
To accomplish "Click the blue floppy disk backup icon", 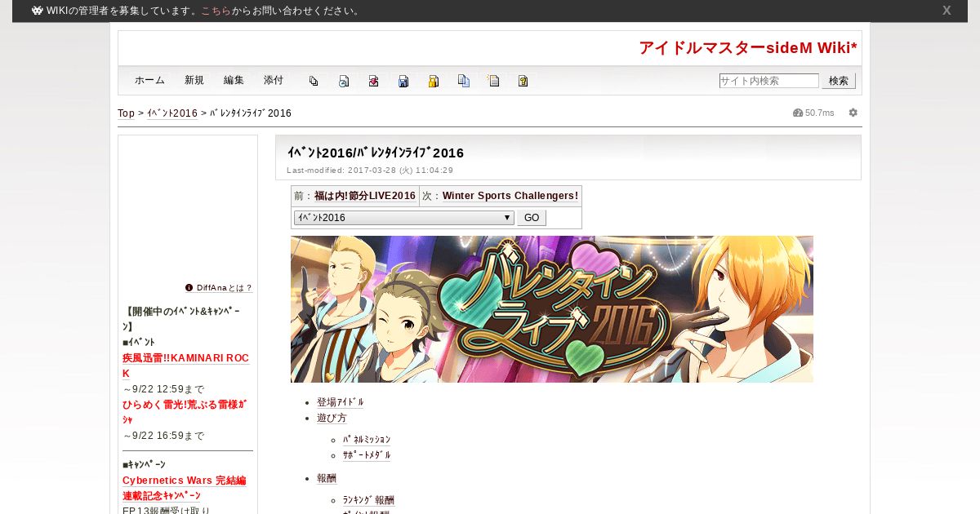I will pyautogui.click(x=403, y=81).
